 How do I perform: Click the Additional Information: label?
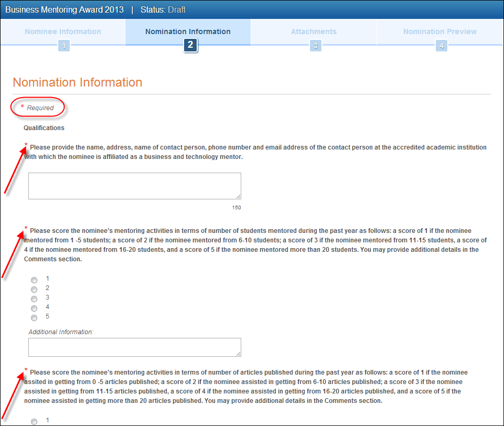[x=61, y=332]
